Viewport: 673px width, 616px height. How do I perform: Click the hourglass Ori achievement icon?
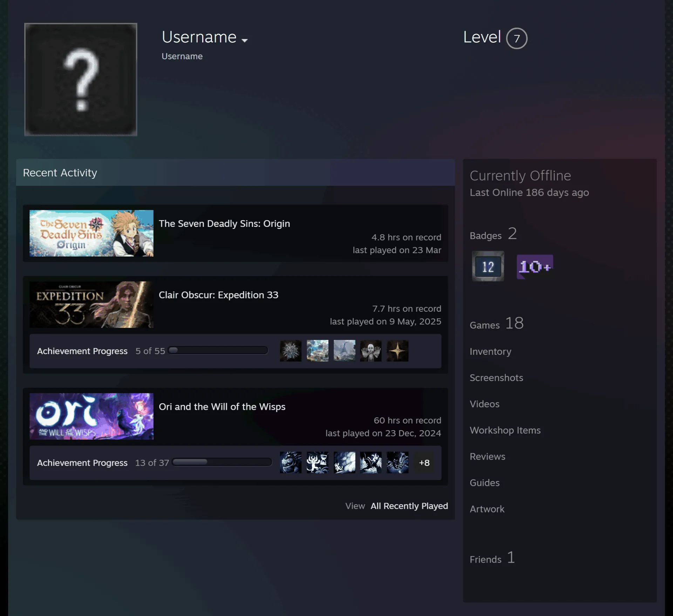[x=318, y=462]
